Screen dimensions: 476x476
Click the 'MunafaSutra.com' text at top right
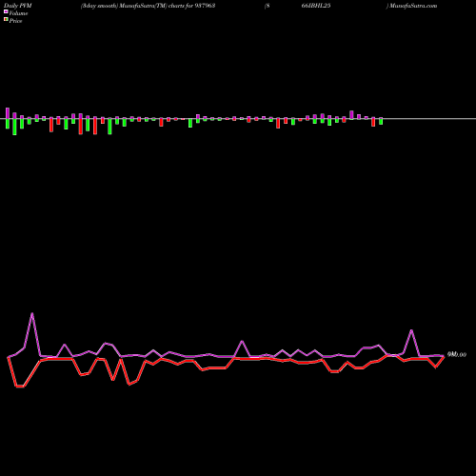pyautogui.click(x=413, y=6)
